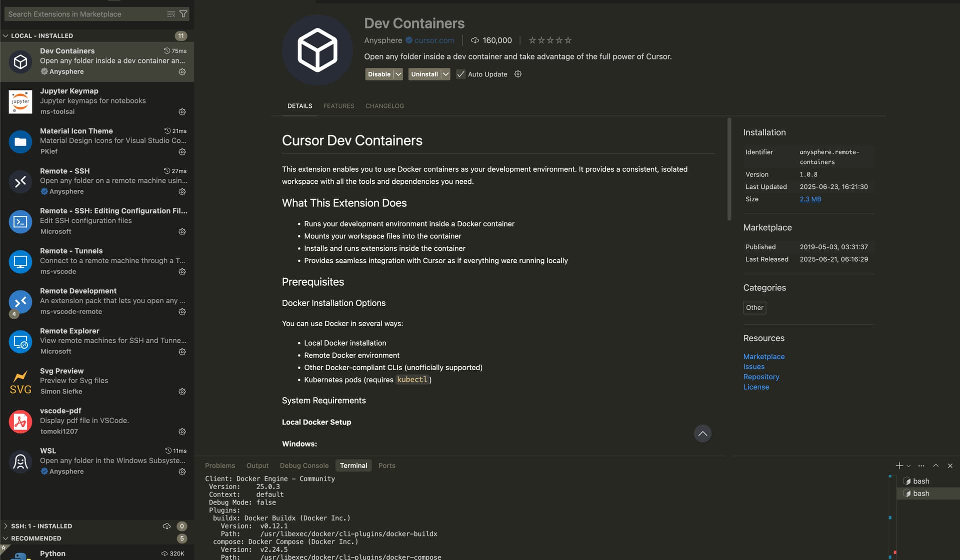Click the vscode-pdf extension icon
The width and height of the screenshot is (960, 560).
20,421
